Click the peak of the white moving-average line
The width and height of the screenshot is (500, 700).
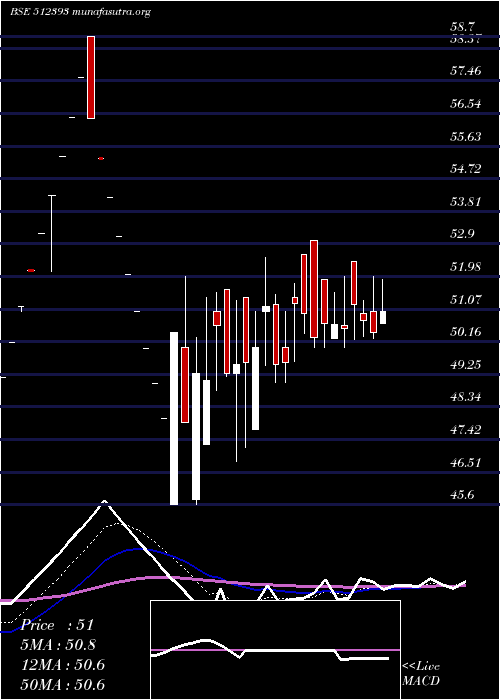(x=104, y=501)
